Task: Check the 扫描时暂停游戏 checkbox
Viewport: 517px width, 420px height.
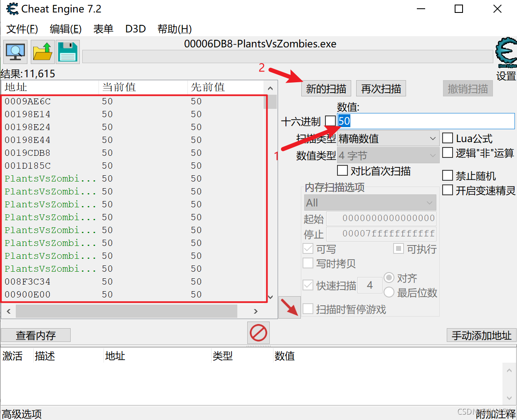Action: click(x=308, y=309)
